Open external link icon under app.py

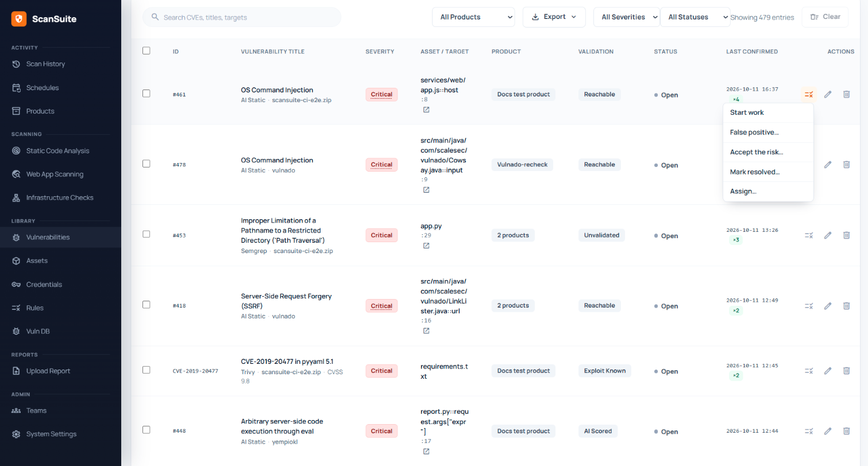point(426,246)
